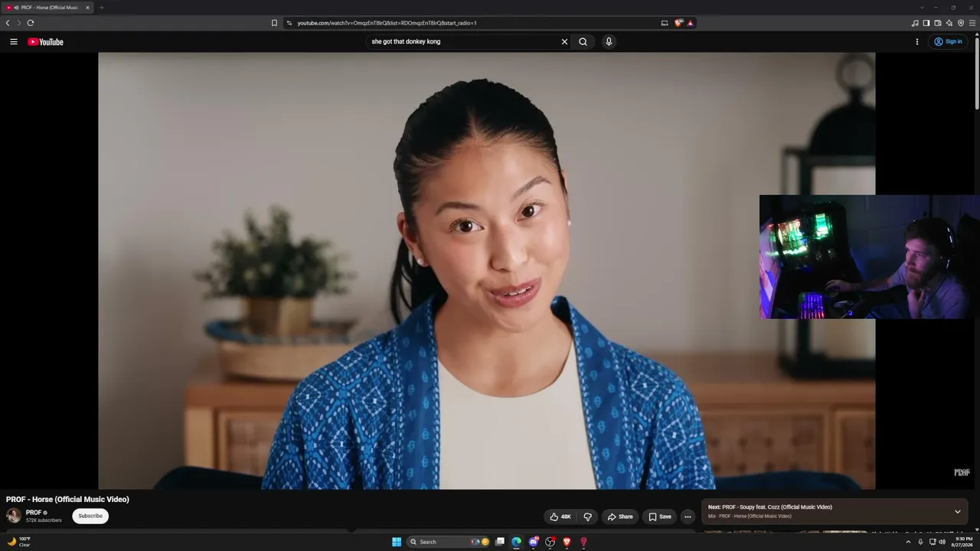The width and height of the screenshot is (980, 551).
Task: Mute the tab using the speaker icon
Action: tap(15, 8)
